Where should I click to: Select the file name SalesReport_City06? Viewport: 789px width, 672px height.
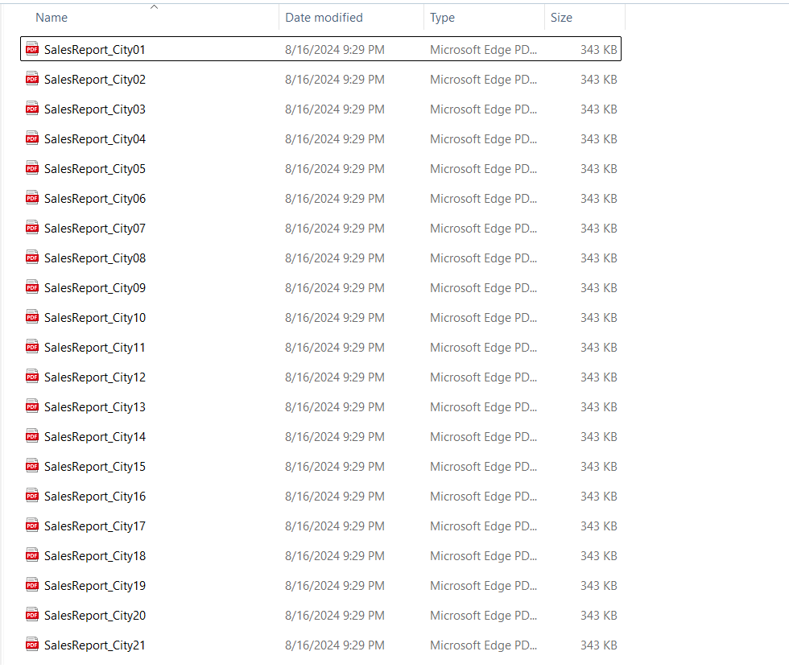pos(95,199)
